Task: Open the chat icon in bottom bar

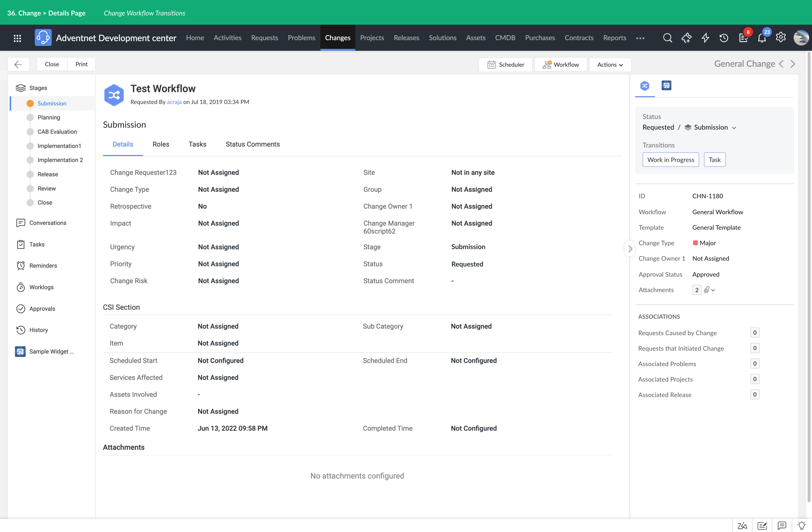Action: click(x=782, y=526)
